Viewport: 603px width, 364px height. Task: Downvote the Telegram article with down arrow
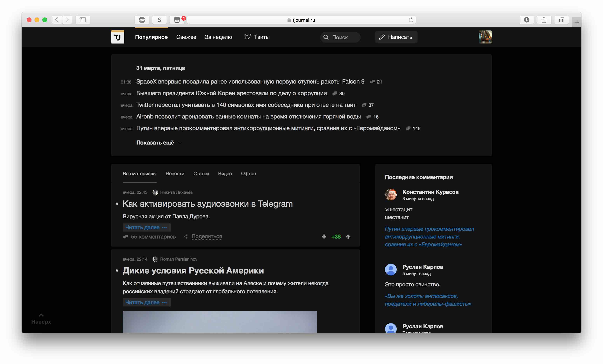[x=324, y=237]
